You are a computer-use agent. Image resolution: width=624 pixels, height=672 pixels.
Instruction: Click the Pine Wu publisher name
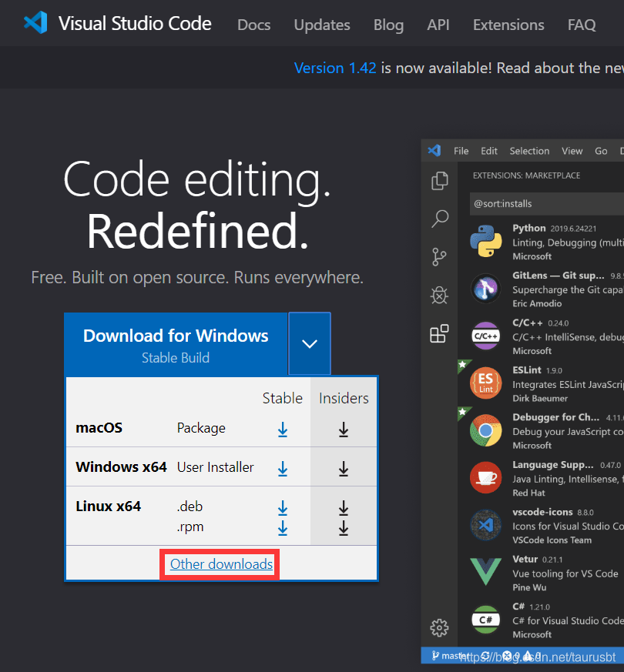point(529,587)
